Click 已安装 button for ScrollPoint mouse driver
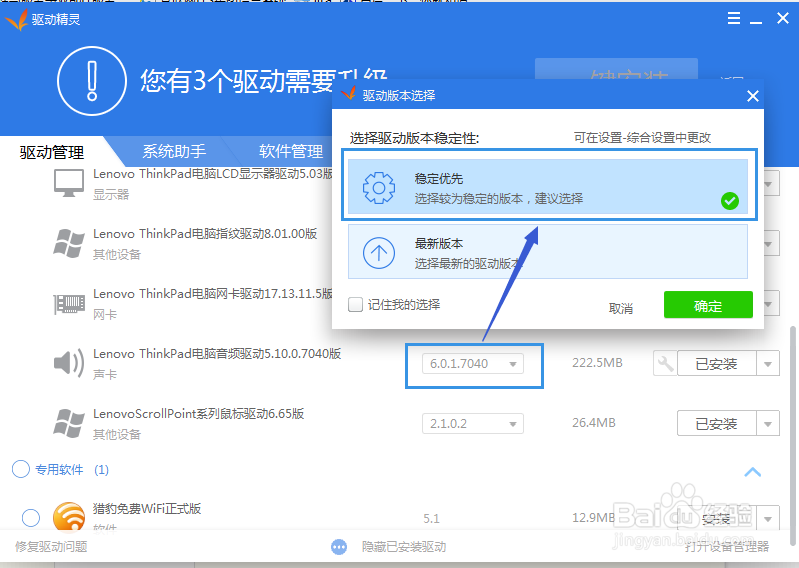The height and width of the screenshot is (568, 799). click(716, 423)
